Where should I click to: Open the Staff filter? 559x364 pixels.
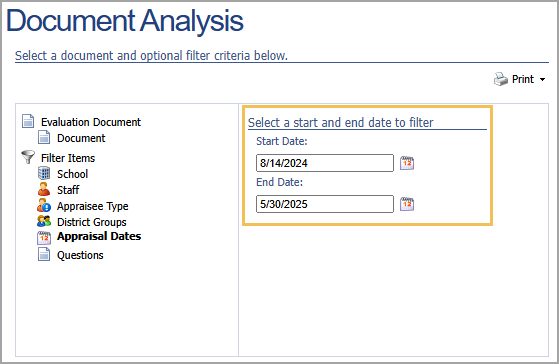click(68, 190)
